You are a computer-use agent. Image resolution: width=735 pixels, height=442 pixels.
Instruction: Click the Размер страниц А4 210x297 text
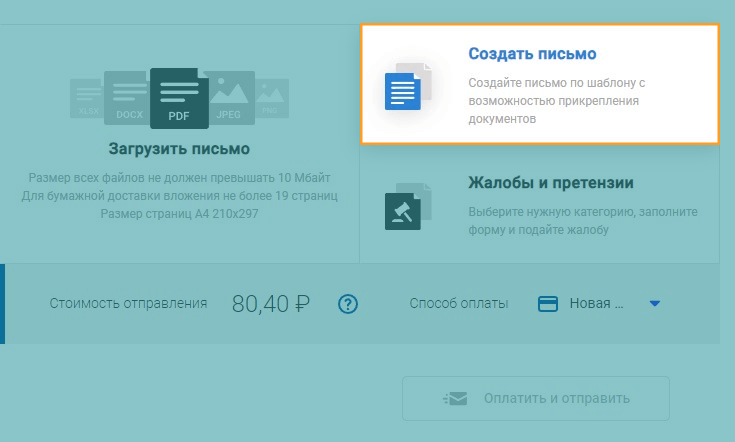(x=179, y=214)
